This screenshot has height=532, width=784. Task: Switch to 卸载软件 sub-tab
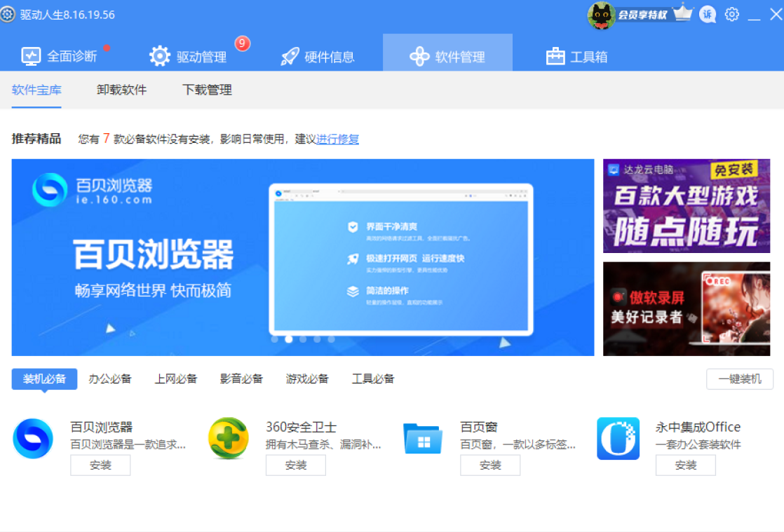coord(121,90)
